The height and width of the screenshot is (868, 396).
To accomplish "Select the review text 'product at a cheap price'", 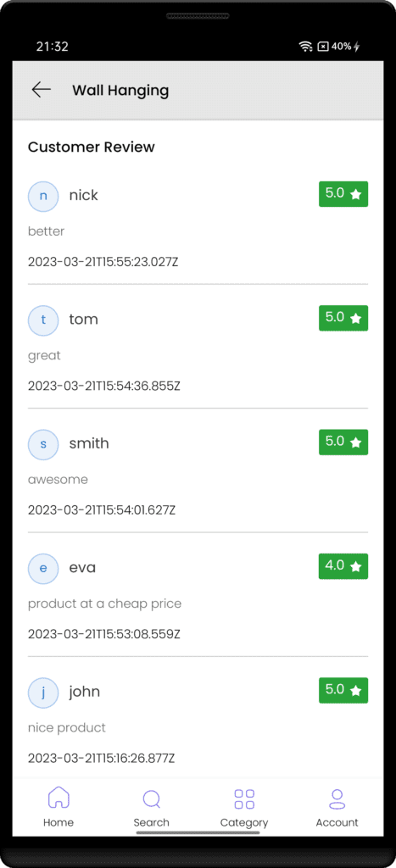I will coord(104,604).
